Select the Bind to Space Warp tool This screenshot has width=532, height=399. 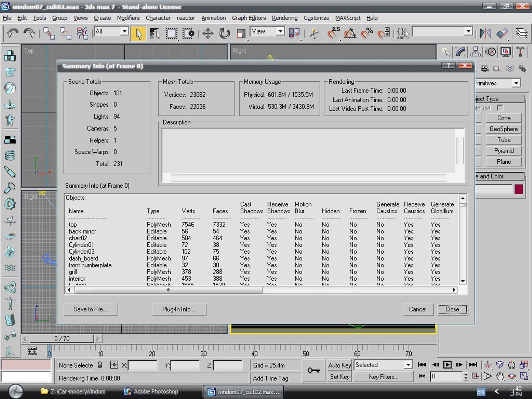(x=82, y=33)
